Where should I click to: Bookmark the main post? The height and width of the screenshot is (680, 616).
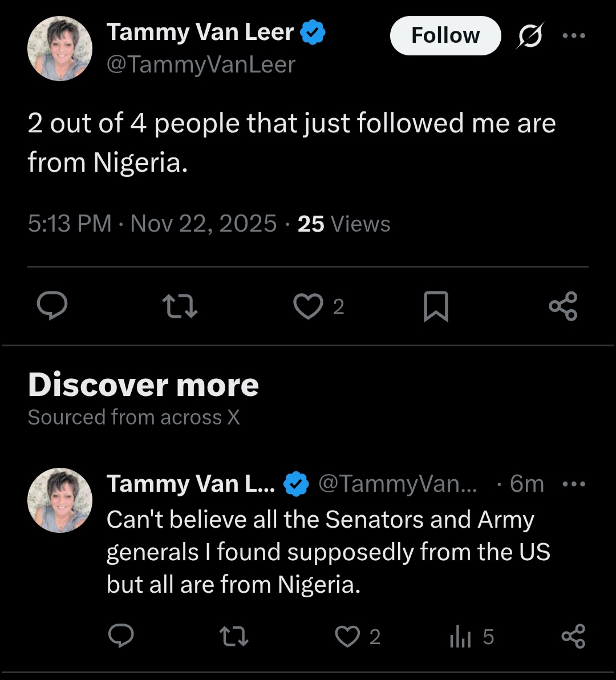(436, 306)
